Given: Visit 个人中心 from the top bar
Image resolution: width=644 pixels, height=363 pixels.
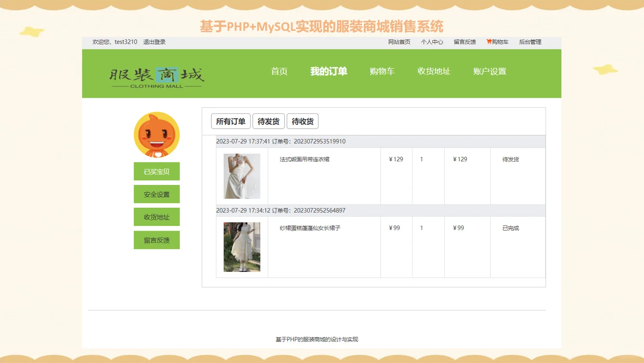Looking at the screenshot, I should (x=431, y=42).
